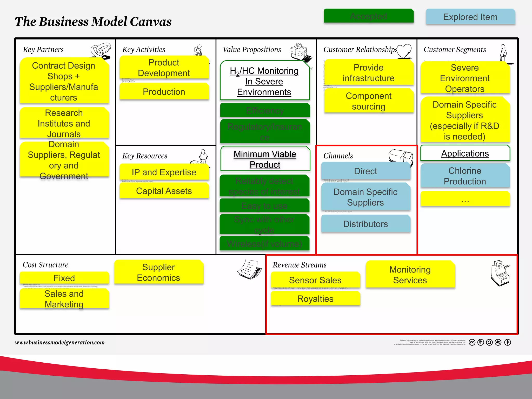
Task: Click the Creative Commons share-alike icon
Action: [x=489, y=342]
